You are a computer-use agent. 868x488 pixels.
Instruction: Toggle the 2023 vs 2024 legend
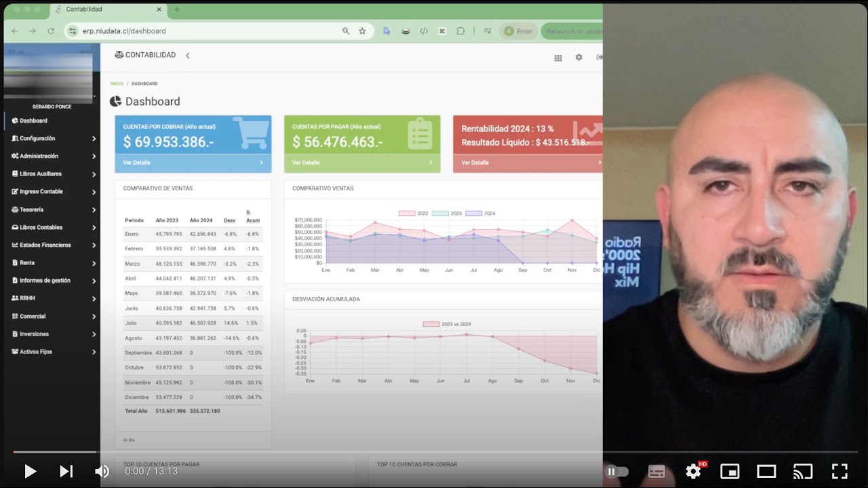pos(447,324)
